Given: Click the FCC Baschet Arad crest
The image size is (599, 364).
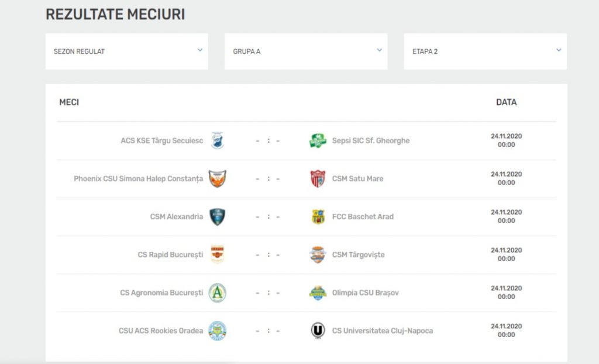Looking at the screenshot, I should pyautogui.click(x=318, y=217).
